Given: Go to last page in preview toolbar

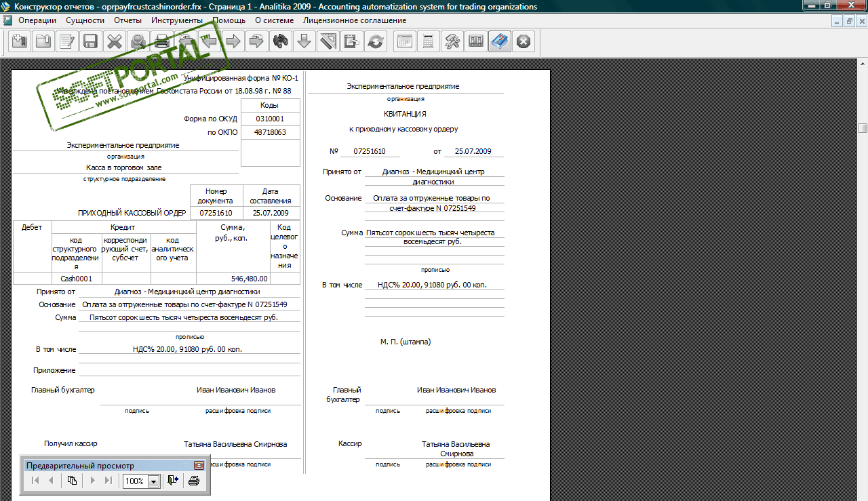Looking at the screenshot, I should (x=108, y=481).
